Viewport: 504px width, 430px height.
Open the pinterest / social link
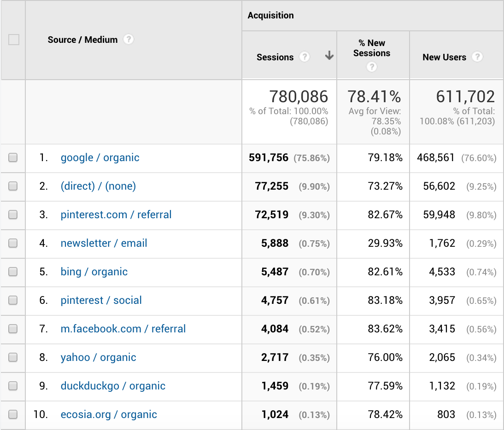click(x=101, y=300)
